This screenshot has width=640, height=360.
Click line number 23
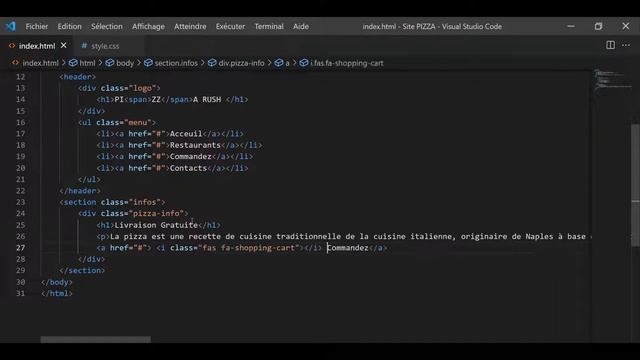tap(20, 202)
